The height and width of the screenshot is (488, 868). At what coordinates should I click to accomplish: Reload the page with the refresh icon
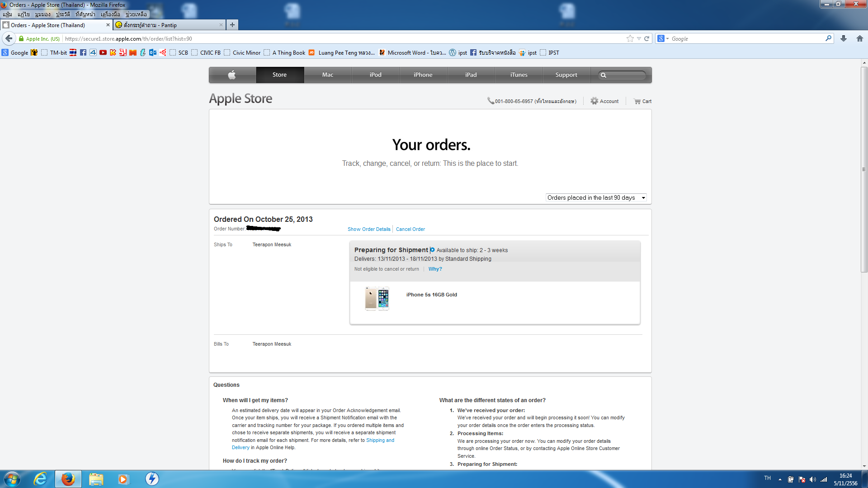pyautogui.click(x=646, y=39)
